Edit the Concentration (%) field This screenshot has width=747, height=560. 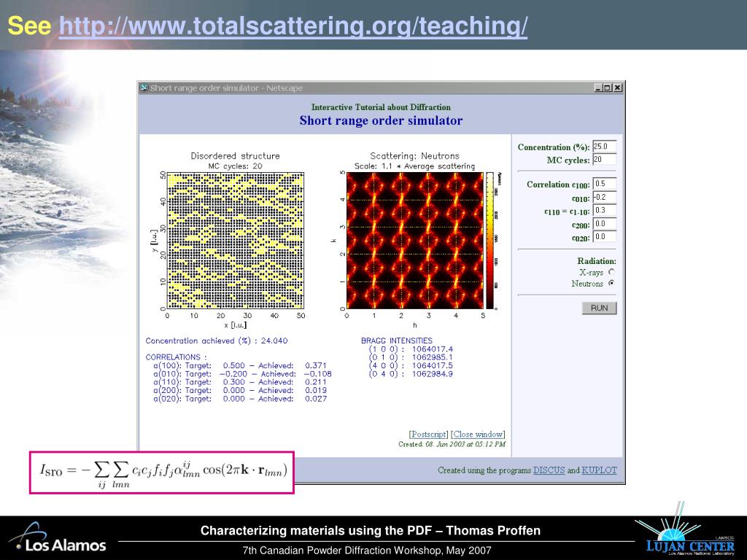pos(605,147)
